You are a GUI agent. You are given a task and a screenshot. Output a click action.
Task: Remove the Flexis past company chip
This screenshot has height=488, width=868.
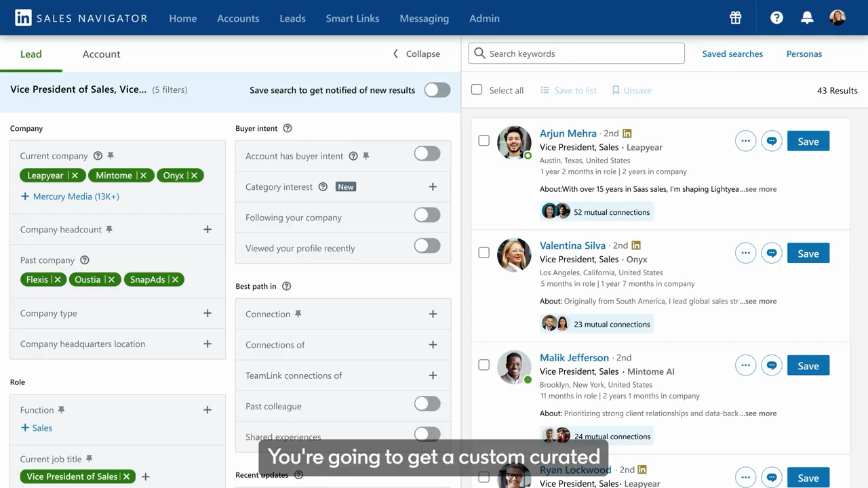(58, 279)
